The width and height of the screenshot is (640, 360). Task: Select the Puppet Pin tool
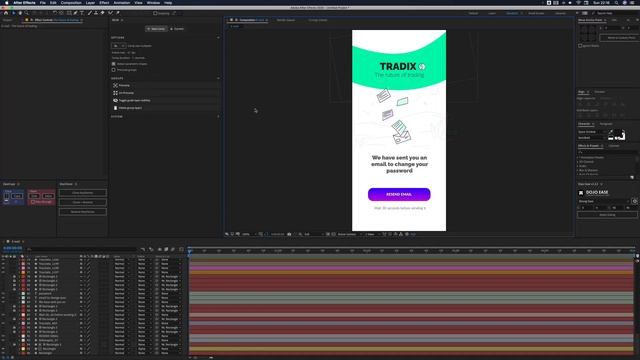[x=118, y=13]
